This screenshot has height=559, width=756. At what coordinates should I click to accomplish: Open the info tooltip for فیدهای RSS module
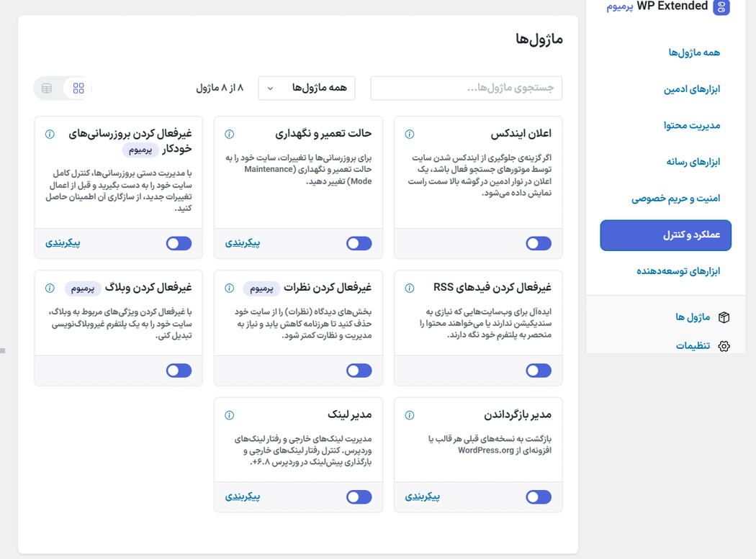coord(409,287)
